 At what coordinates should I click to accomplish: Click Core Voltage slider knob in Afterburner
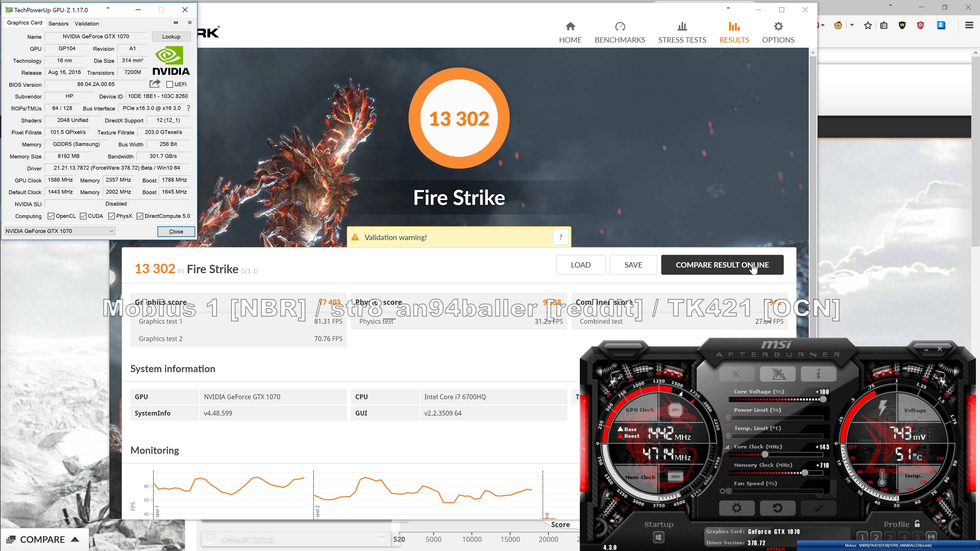point(823,399)
